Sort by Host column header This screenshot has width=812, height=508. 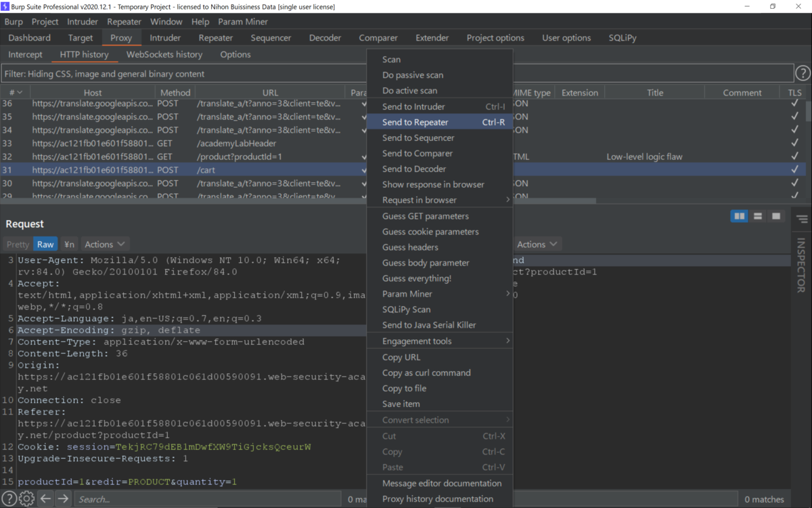pyautogui.click(x=93, y=93)
